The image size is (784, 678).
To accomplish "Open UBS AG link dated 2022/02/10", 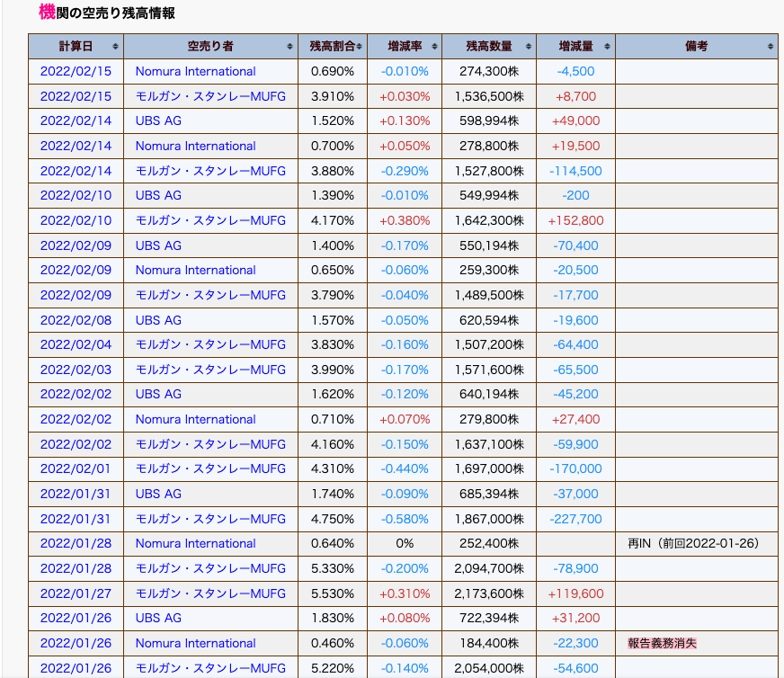I will pyautogui.click(x=158, y=195).
